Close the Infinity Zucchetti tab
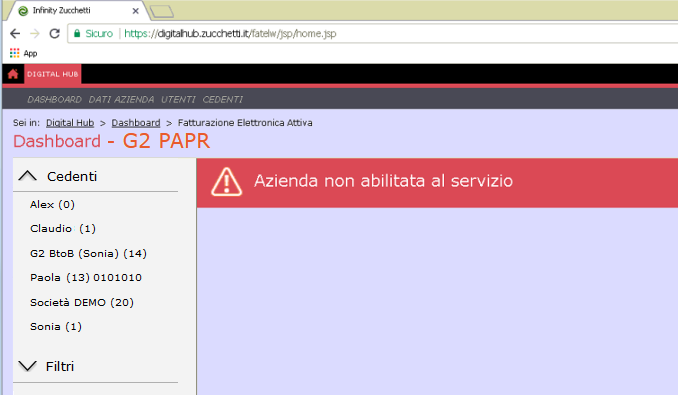678x395 pixels. point(135,11)
